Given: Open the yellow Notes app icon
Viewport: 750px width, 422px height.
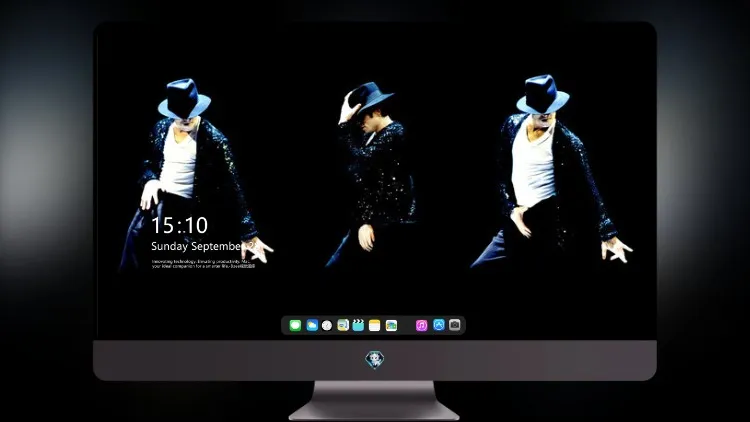Looking at the screenshot, I should 375,325.
